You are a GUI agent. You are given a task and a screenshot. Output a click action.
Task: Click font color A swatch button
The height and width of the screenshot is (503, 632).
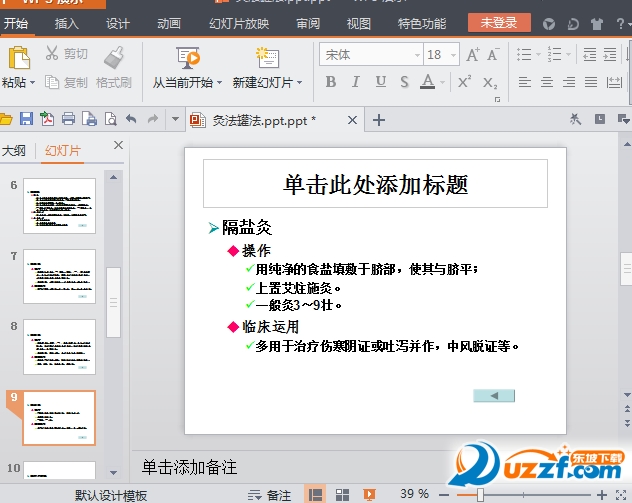click(x=428, y=82)
